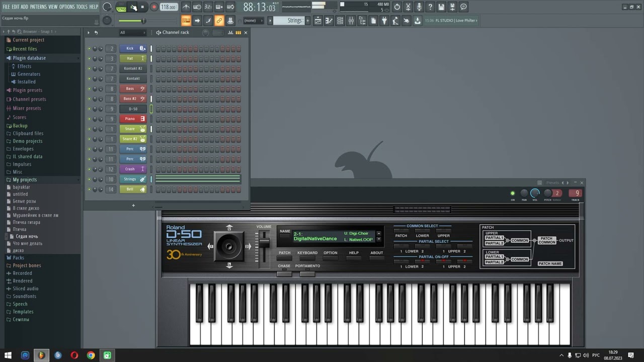The image size is (644, 362).
Task: Open the Седая ночь project in browser
Action: pyautogui.click(x=27, y=236)
